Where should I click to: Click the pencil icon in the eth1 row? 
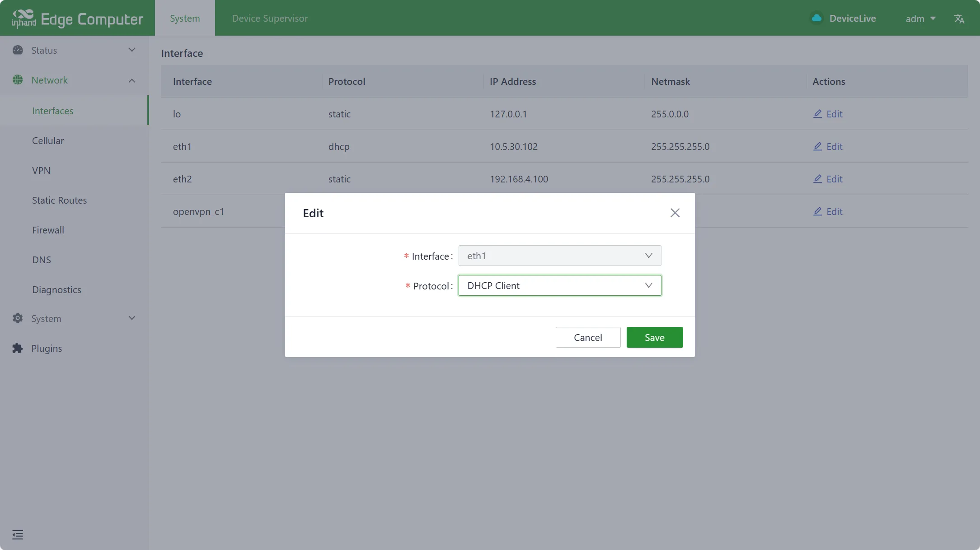(x=817, y=146)
